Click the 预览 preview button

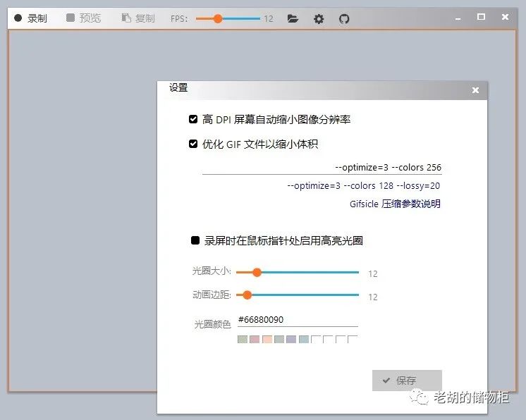point(83,18)
